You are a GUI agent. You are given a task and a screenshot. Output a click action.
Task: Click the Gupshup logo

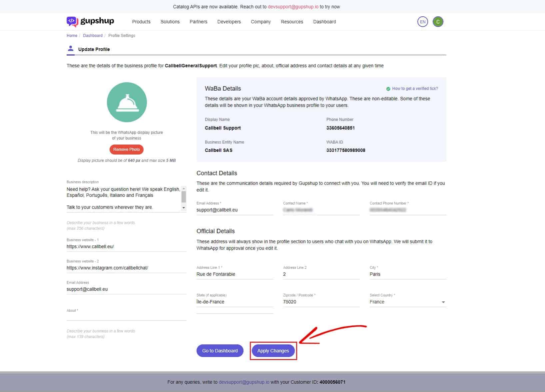90,22
